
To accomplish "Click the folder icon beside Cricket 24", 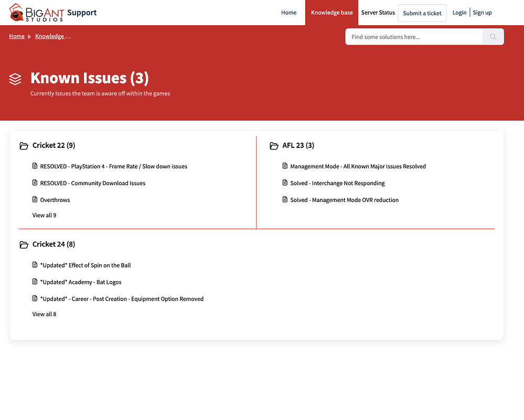I will click(24, 245).
